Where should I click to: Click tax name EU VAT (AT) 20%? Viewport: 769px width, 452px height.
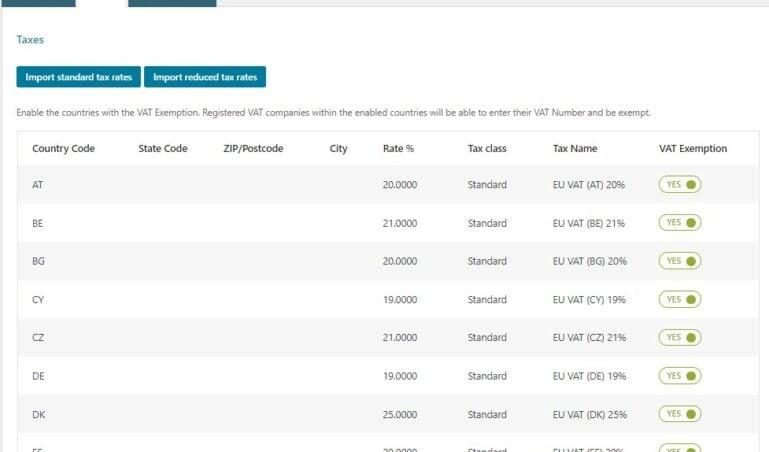tap(589, 185)
